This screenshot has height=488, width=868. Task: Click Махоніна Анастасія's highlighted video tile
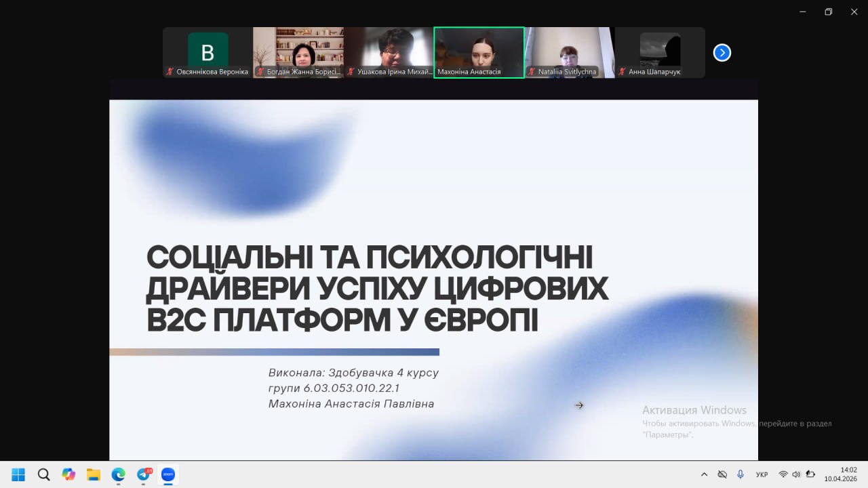479,52
